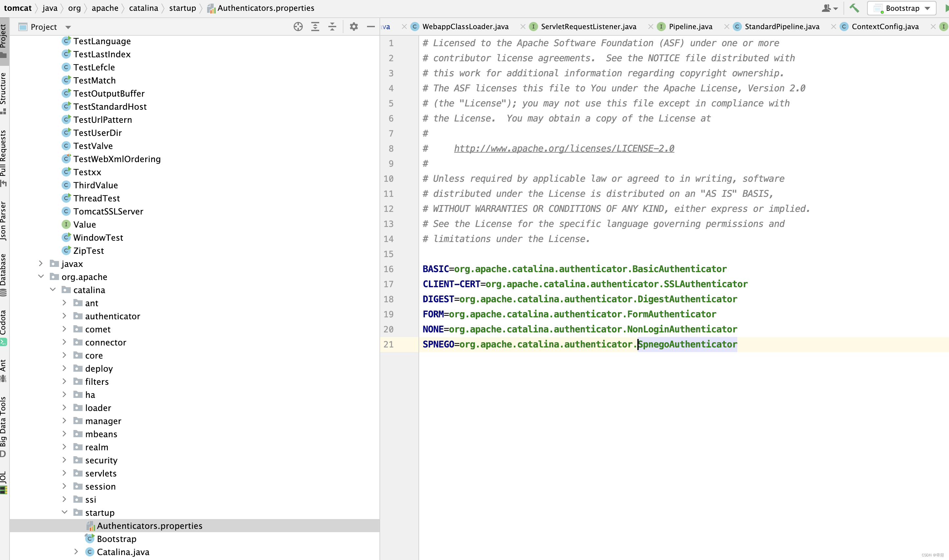Screen dimensions: 949x560
Task: Open the Ant side tool window
Action: pos(4,371)
